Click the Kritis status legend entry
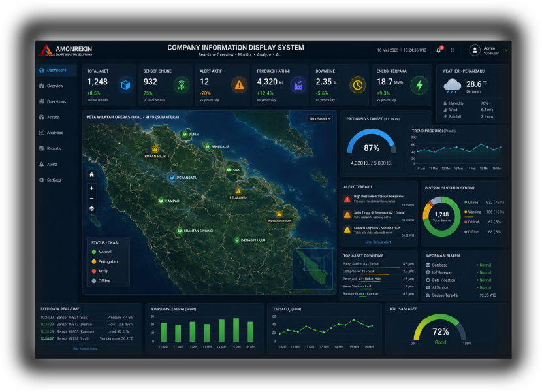The width and height of the screenshot is (542, 392). point(100,272)
